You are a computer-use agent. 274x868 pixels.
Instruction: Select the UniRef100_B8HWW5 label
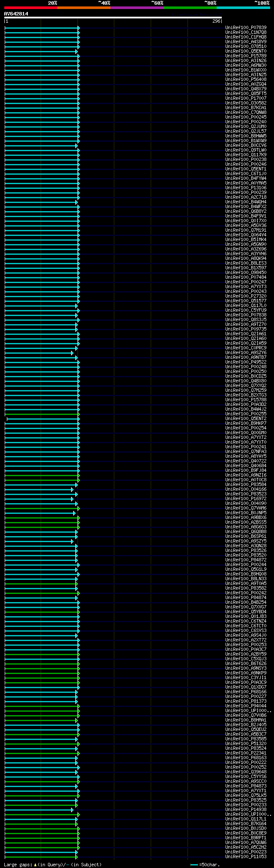(246, 136)
